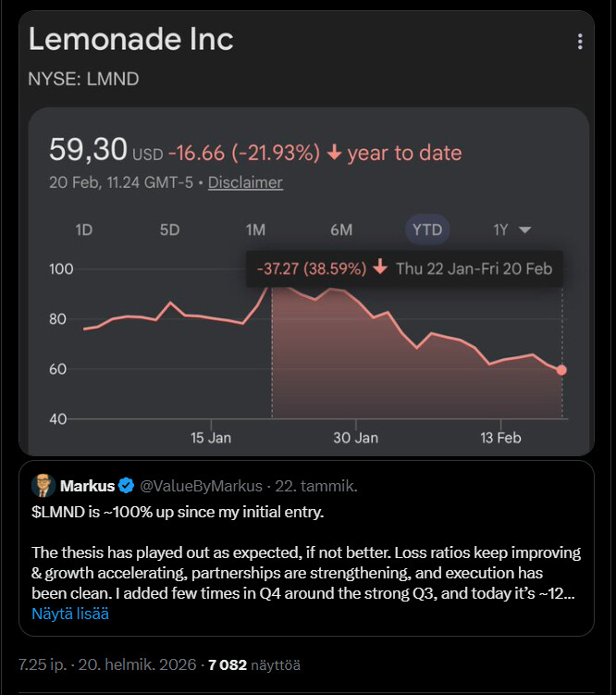Click Markus's profile avatar picture
This screenshot has height=695, width=616.
(43, 486)
